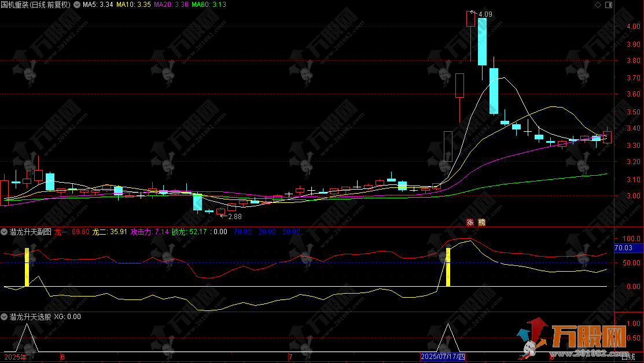
Task: Click the MA20: 3.36 label
Action: [x=171, y=5]
